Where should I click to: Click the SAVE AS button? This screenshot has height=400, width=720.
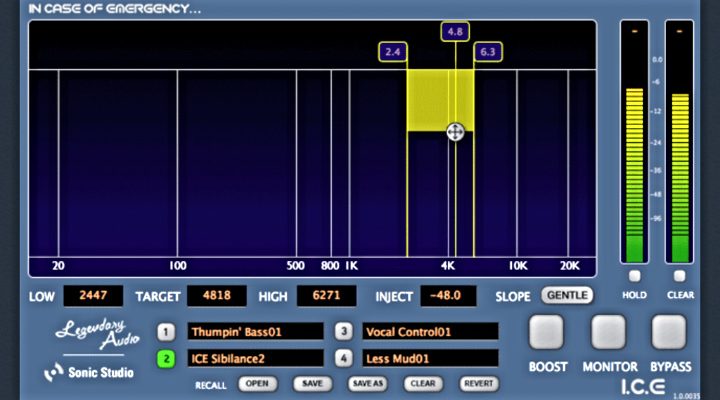point(367,383)
